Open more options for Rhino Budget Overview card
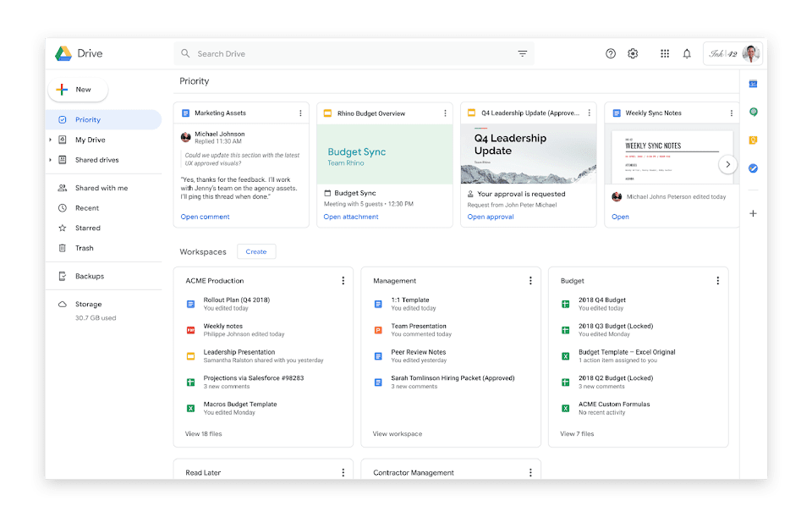Viewport: 812px width, 517px height. (445, 113)
